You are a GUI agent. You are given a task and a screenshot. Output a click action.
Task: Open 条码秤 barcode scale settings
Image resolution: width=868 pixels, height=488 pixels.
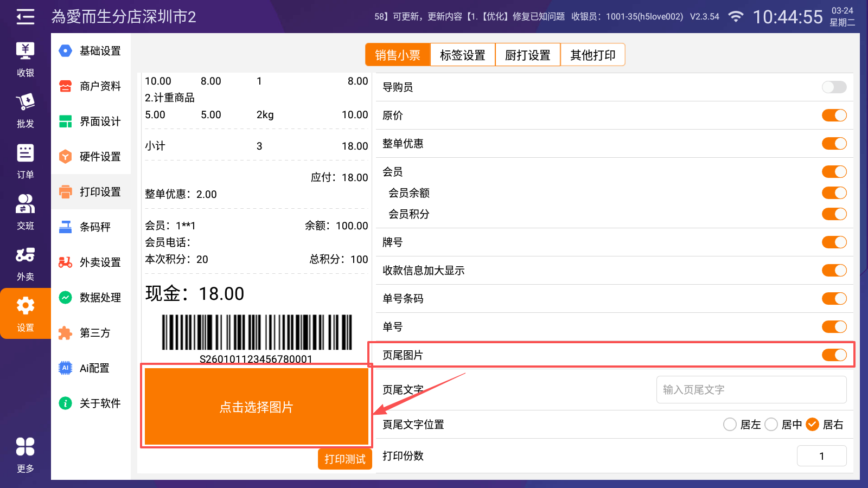(x=91, y=227)
